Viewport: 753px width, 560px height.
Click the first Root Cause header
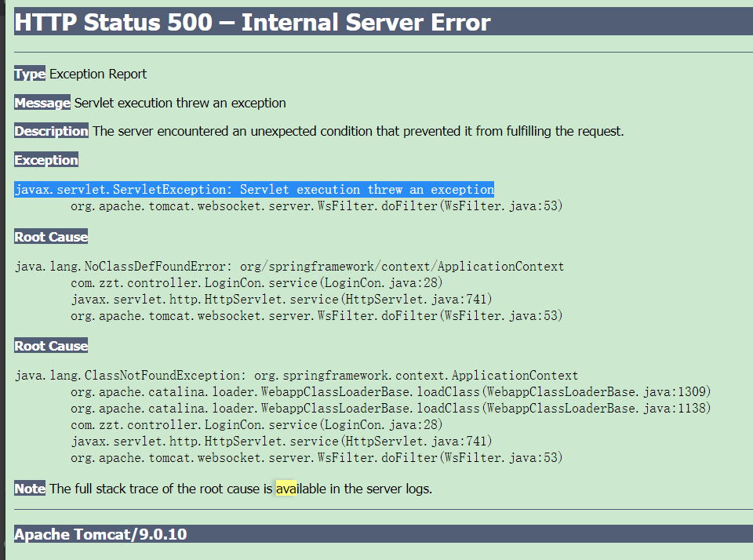(50, 236)
